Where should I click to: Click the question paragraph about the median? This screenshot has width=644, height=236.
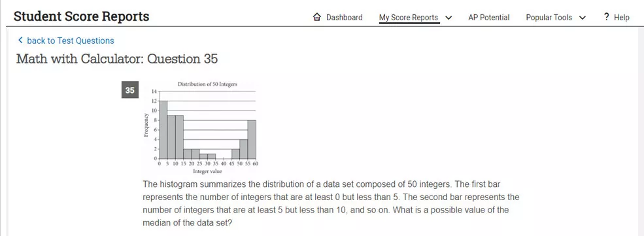click(x=331, y=203)
